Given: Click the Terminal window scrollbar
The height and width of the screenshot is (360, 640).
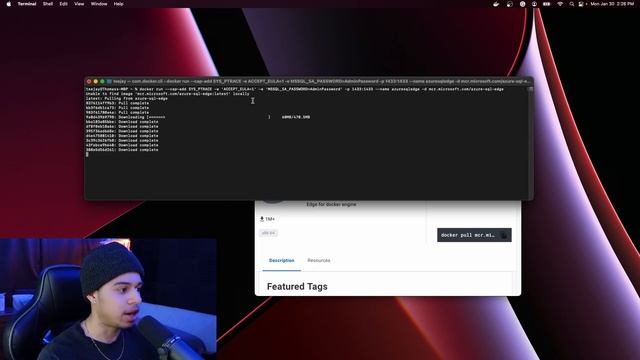Looking at the screenshot, I should tap(530, 142).
